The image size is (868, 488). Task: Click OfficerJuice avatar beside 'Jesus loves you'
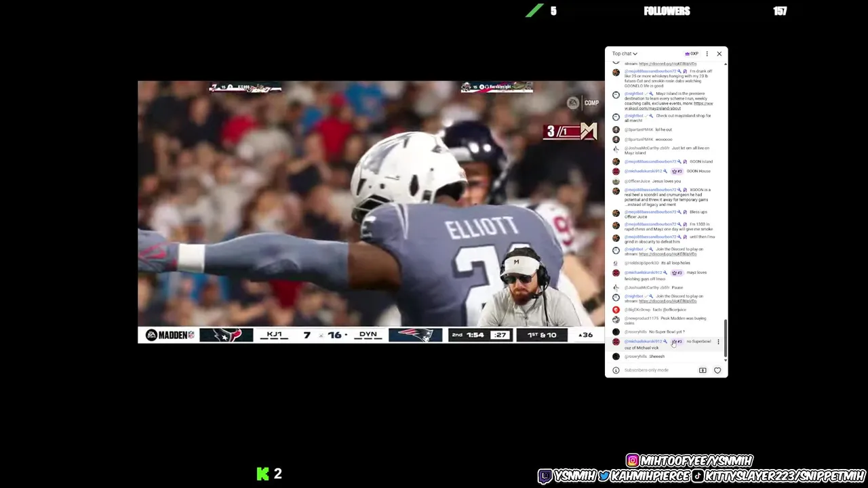[616, 181]
